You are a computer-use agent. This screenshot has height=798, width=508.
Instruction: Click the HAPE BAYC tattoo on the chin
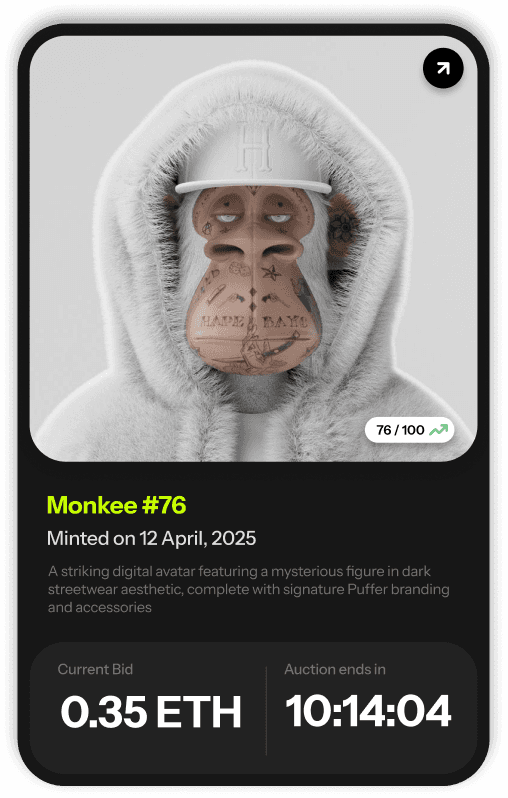click(x=253, y=322)
